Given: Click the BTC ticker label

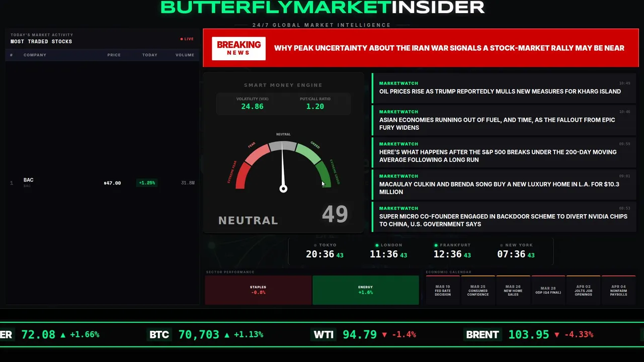Looking at the screenshot, I should coord(159,334).
